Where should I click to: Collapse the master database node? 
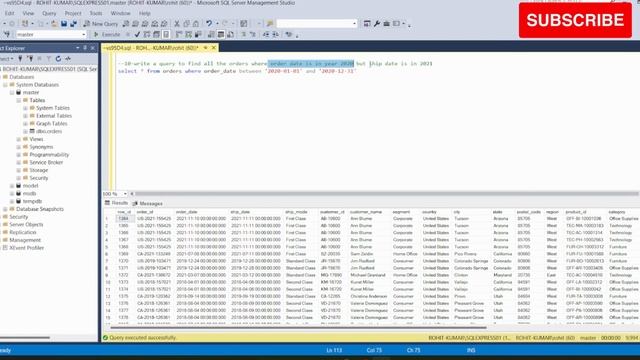click(x=12, y=93)
